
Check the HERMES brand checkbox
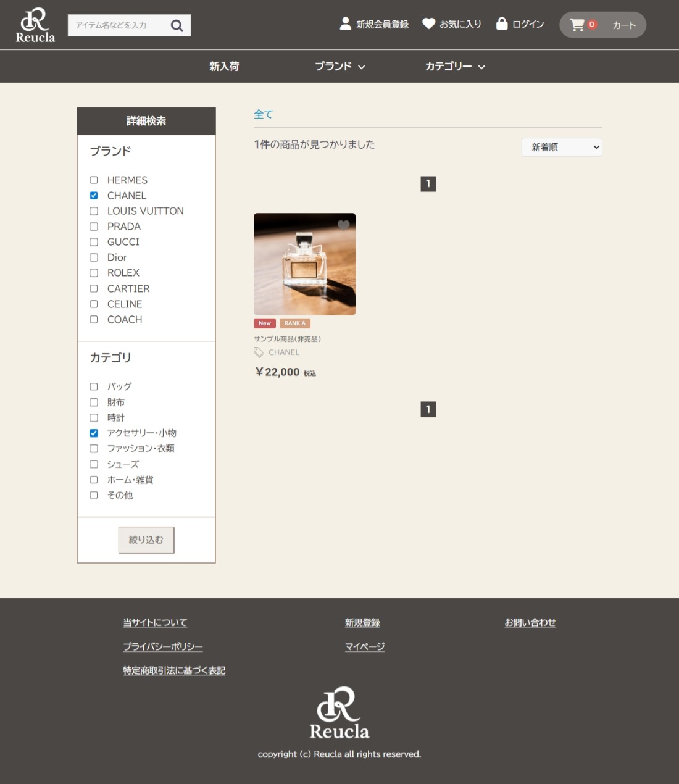[94, 180]
